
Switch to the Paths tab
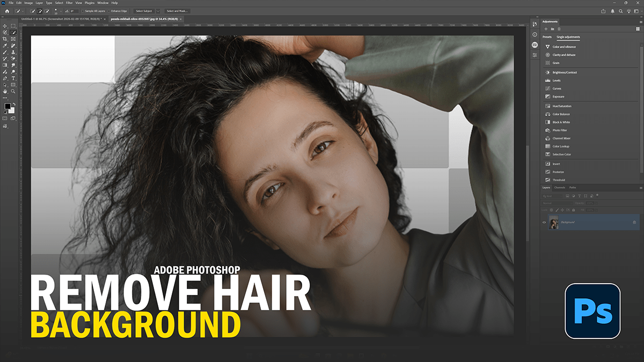[573, 188]
